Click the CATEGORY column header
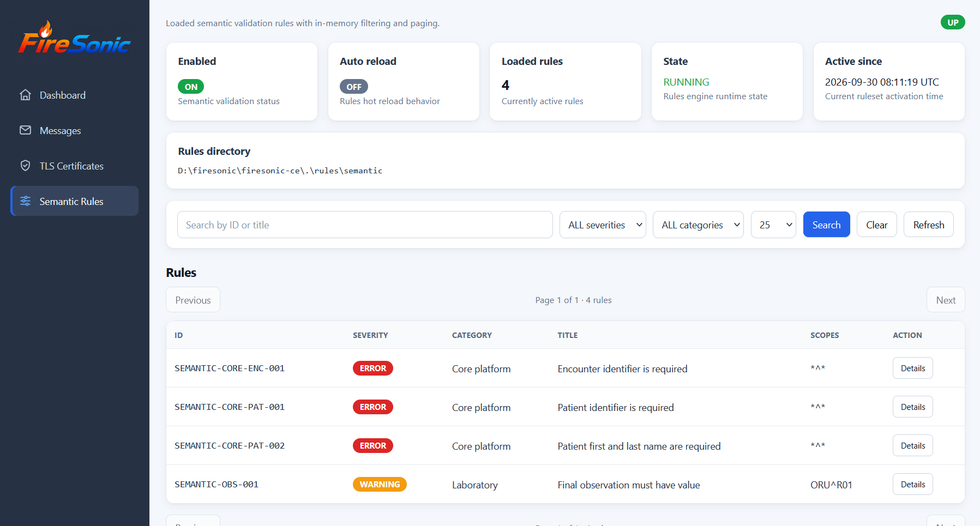The image size is (980, 526). pyautogui.click(x=472, y=335)
